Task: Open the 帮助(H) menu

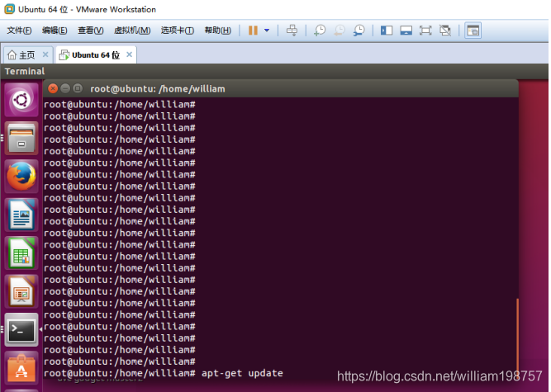Action: tap(218, 31)
